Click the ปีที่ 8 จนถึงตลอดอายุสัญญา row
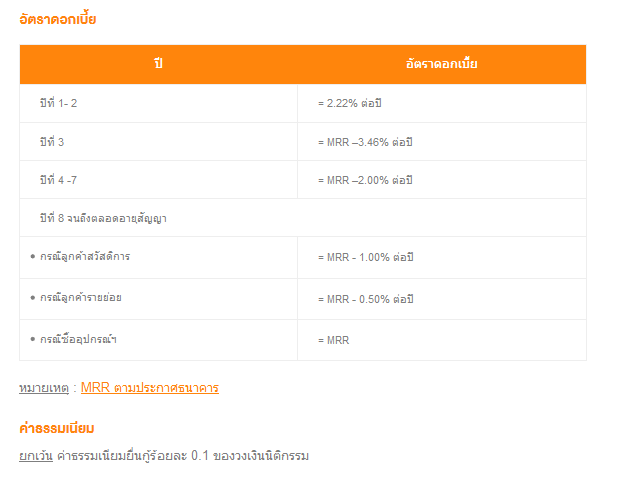The height and width of the screenshot is (484, 617). coord(303,218)
